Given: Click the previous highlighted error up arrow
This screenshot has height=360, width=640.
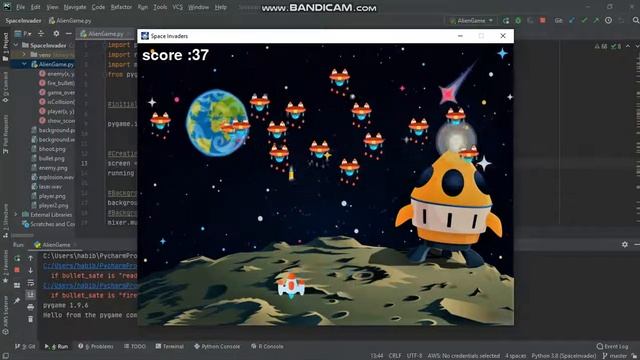Looking at the screenshot, I should 628,46.
